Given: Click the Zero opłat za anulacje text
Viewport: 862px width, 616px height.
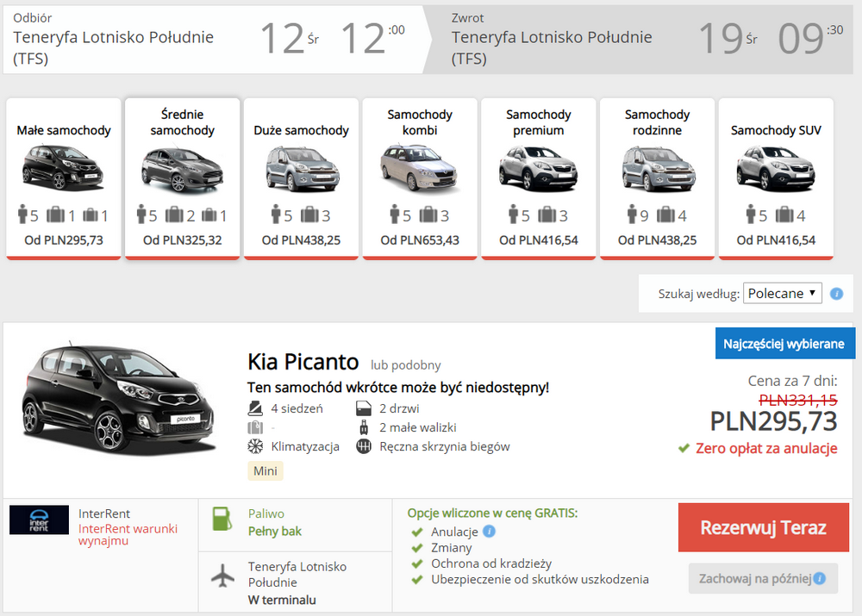Looking at the screenshot, I should click(x=766, y=448).
